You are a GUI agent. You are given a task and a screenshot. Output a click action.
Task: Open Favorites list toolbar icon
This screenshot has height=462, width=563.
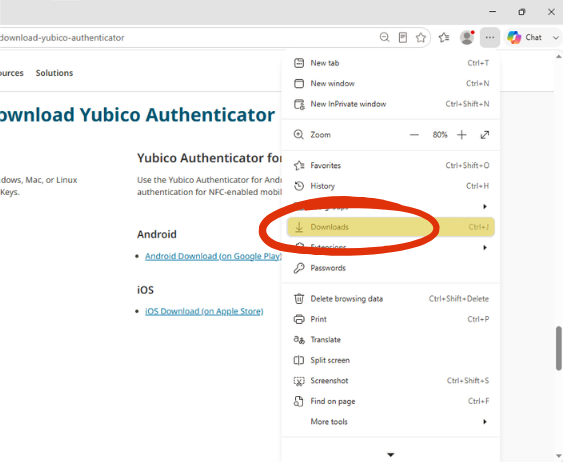(444, 37)
